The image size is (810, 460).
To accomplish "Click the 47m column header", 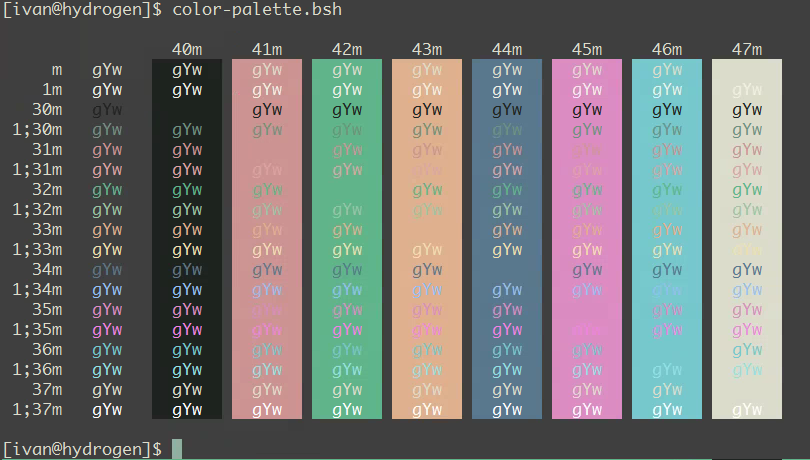I will point(747,49).
